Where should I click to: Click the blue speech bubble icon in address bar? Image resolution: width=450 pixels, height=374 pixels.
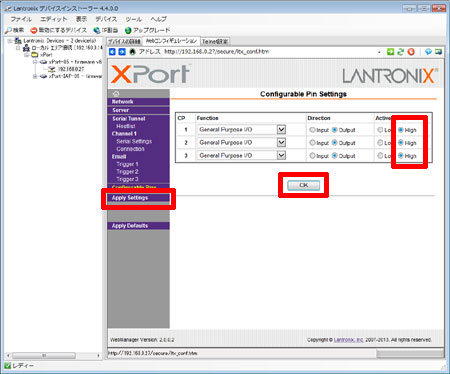428,52
